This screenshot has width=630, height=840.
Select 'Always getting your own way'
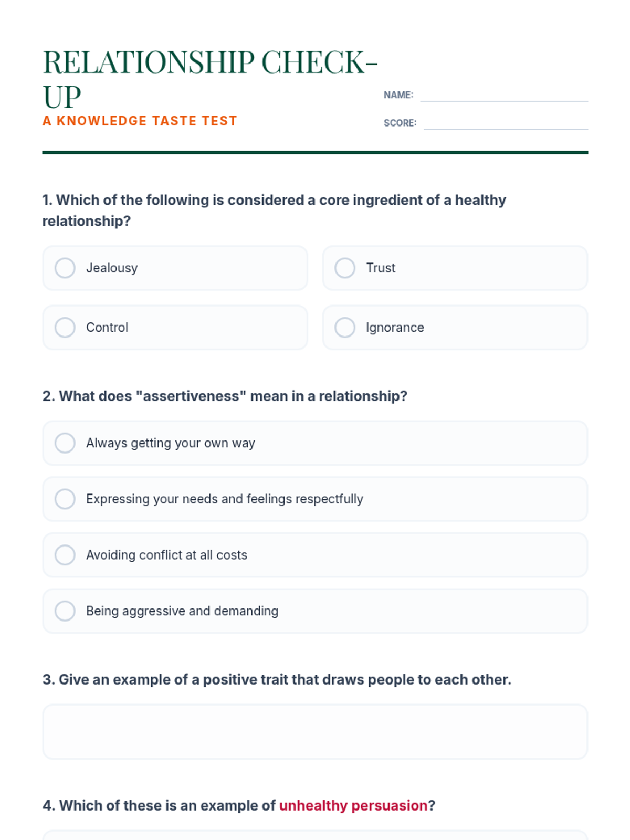(65, 443)
